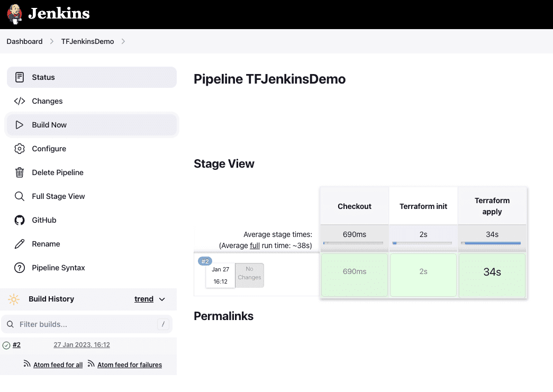Viewport: 553px width, 392px height.
Task: Expand the chevron after TFJenkinsDemo breadcrumb
Action: pos(123,42)
